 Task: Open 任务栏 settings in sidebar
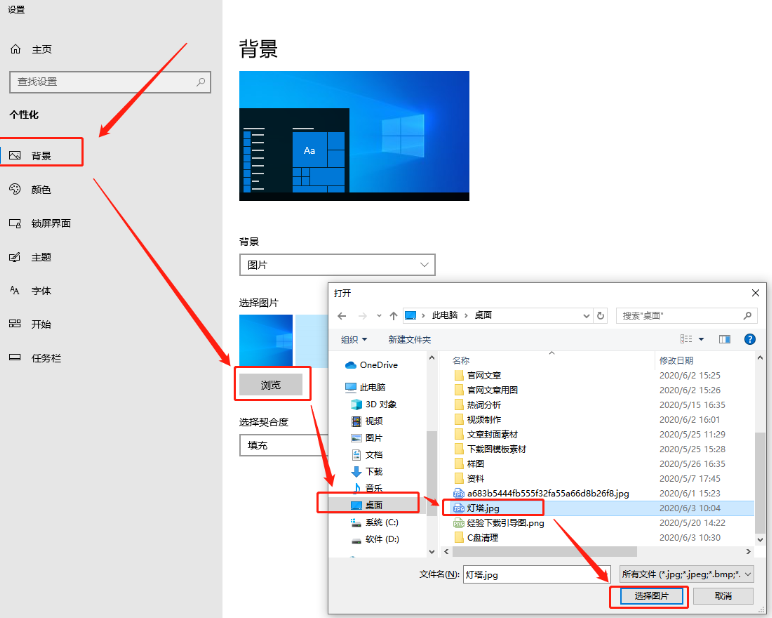coord(46,358)
